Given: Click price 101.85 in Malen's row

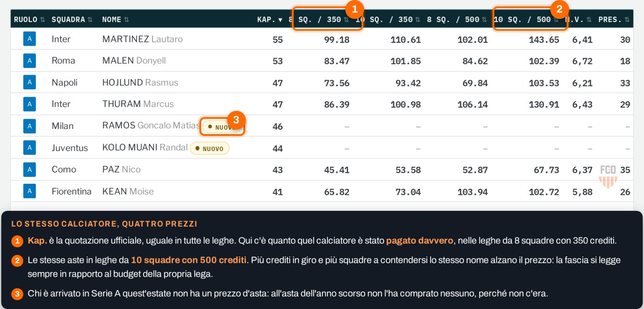Looking at the screenshot, I should point(406,61).
